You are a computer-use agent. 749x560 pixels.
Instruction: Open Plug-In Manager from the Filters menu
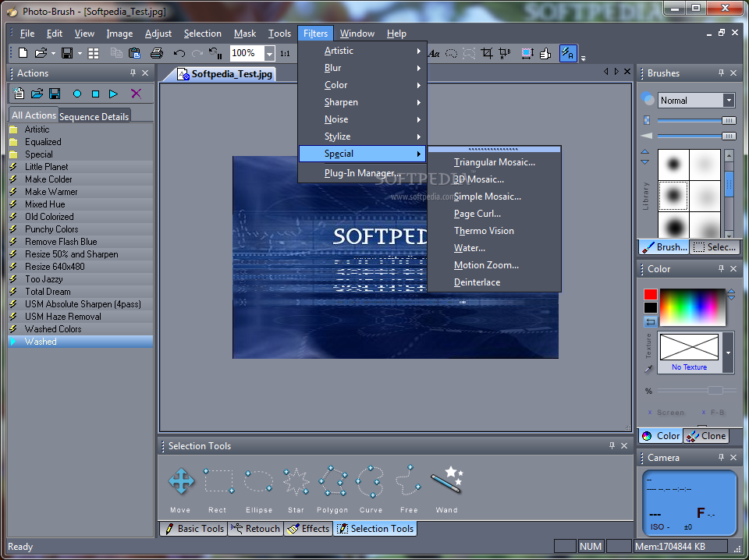click(x=363, y=173)
